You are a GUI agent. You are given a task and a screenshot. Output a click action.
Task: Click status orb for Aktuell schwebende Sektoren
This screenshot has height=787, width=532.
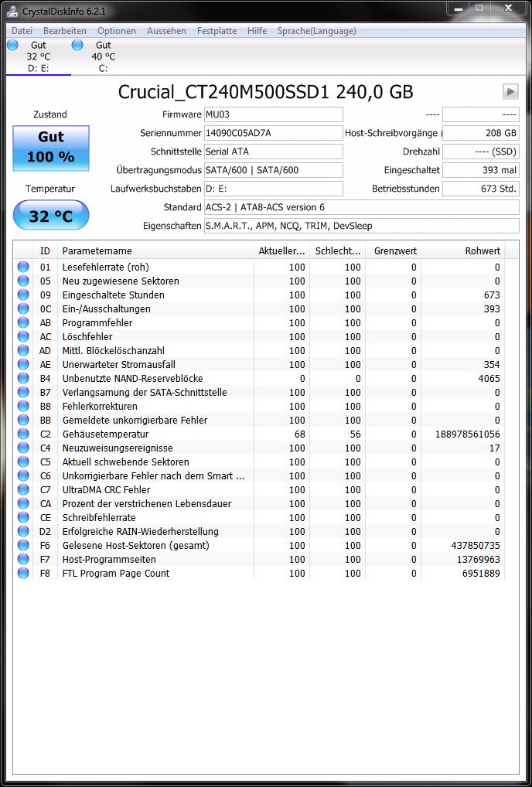[23, 462]
